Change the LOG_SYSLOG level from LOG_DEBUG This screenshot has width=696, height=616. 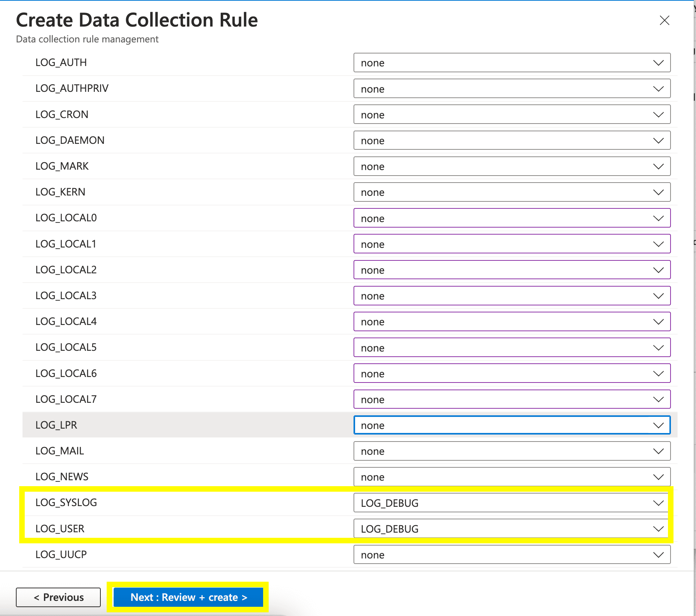[511, 503]
